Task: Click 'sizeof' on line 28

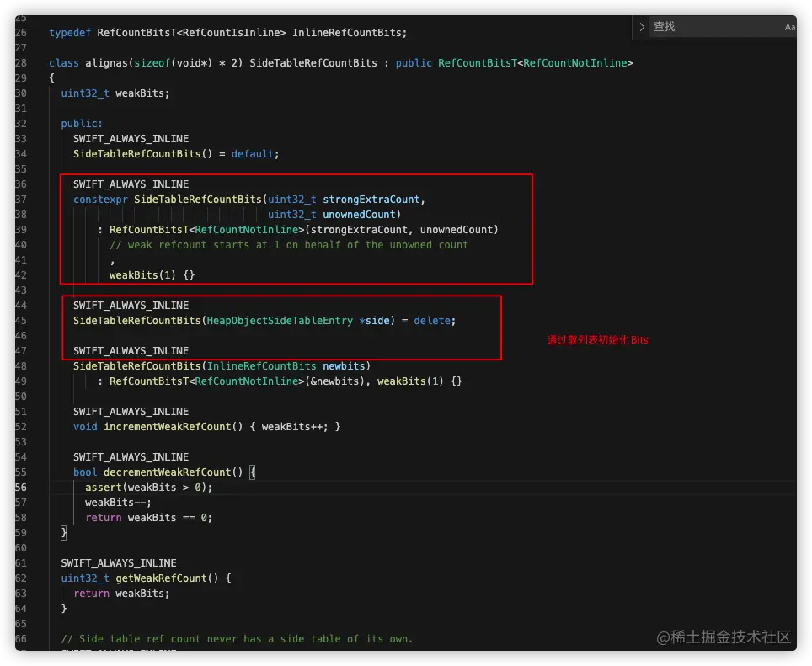Action: (152, 63)
